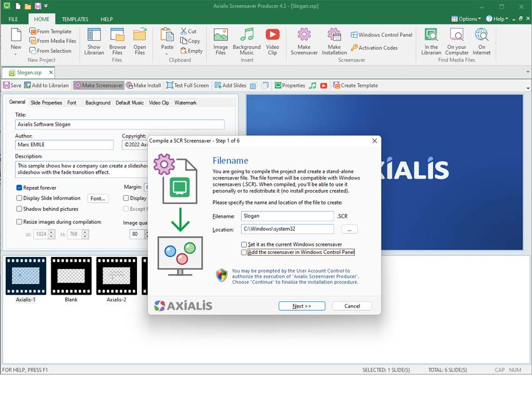This screenshot has height=419, width=532.
Task: Click the New project icon
Action: [16, 35]
